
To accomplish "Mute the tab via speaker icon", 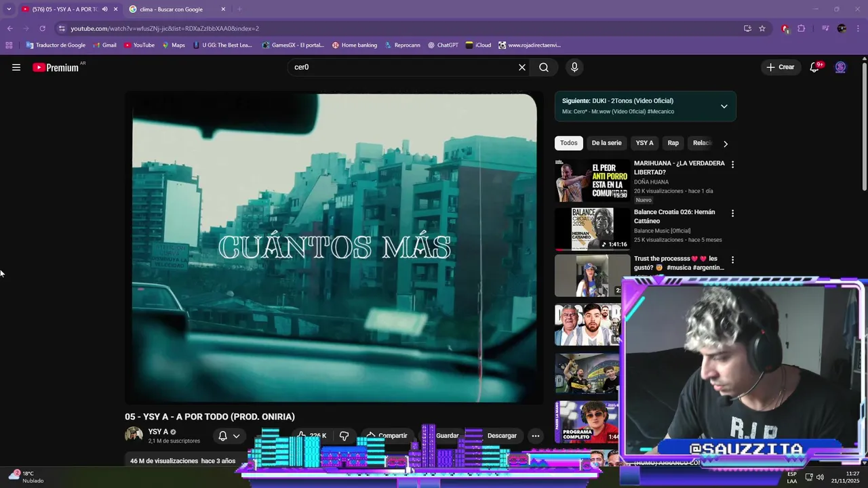I will (105, 9).
